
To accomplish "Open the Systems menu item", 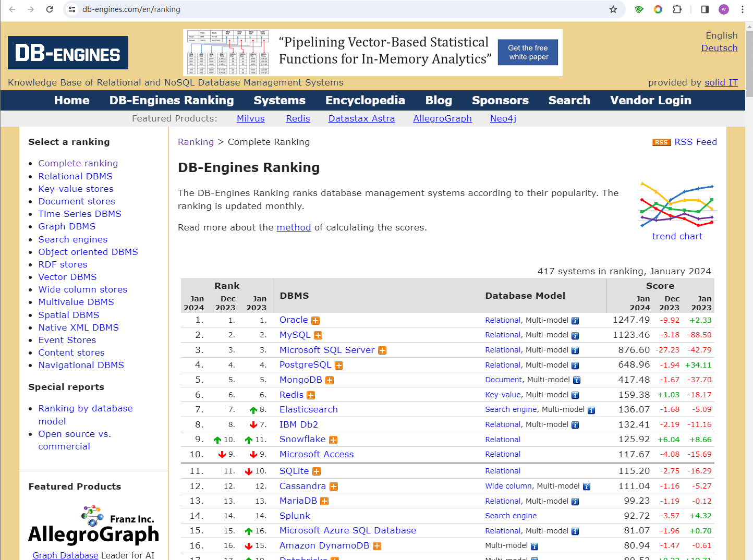I will [280, 100].
